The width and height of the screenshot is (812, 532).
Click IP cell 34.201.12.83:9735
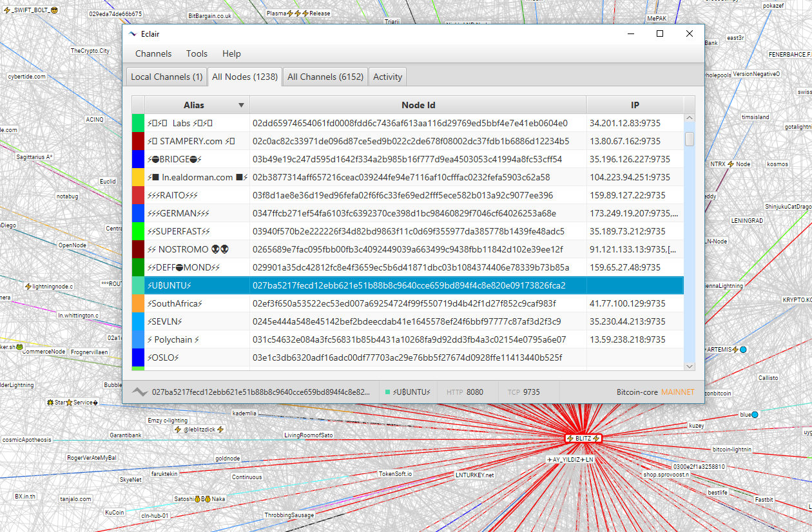(x=635, y=123)
